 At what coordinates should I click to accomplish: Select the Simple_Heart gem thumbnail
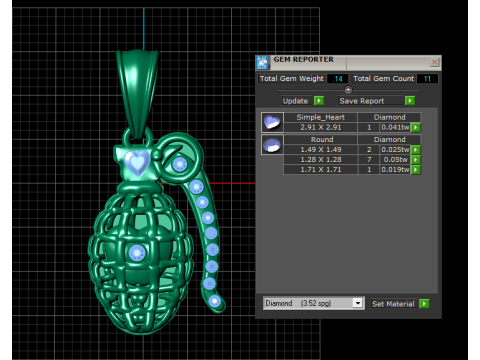click(x=272, y=122)
